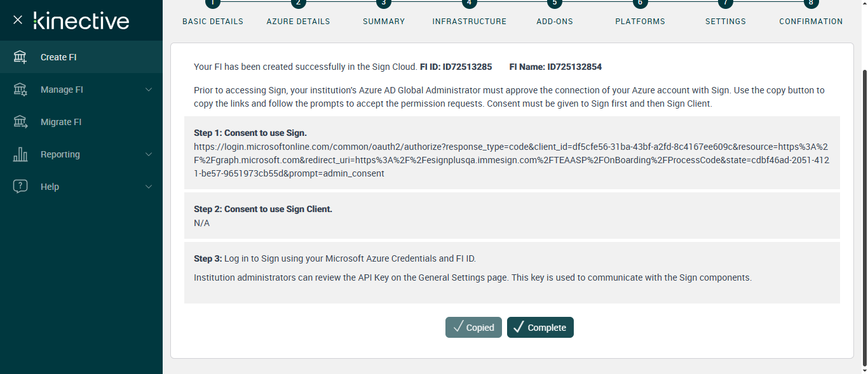Click the Migrate FI bank-arrow icon
The height and width of the screenshot is (374, 868).
(20, 122)
